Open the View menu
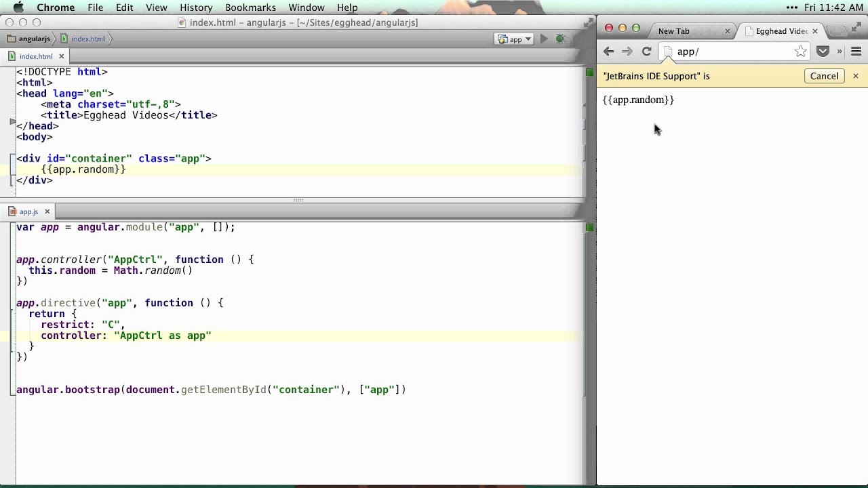This screenshot has width=868, height=488. (156, 7)
